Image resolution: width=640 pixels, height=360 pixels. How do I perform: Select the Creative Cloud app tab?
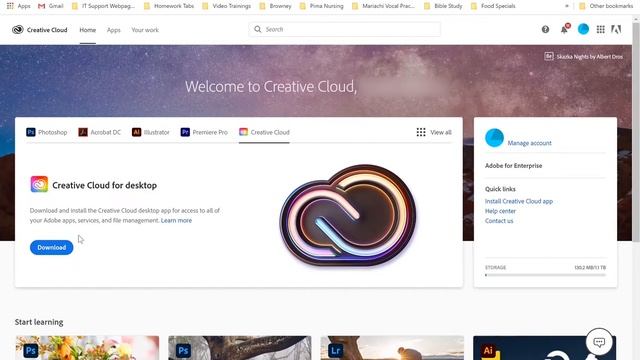pyautogui.click(x=264, y=132)
